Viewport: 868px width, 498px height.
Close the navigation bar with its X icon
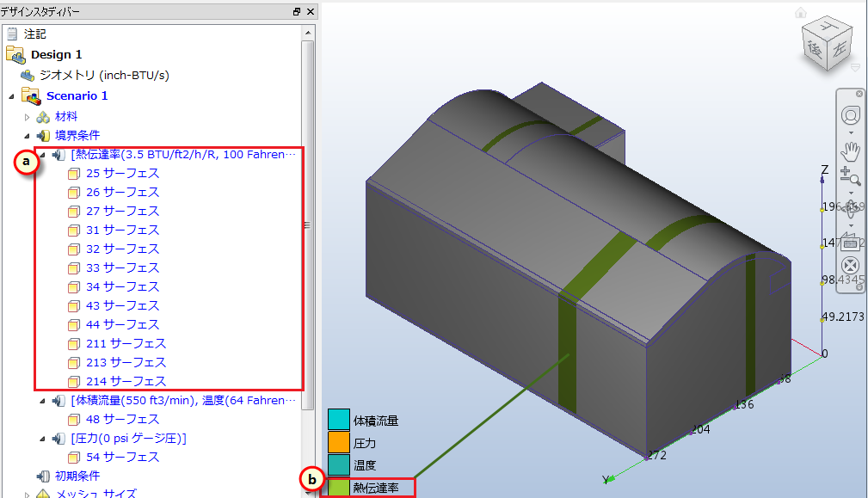point(859,94)
